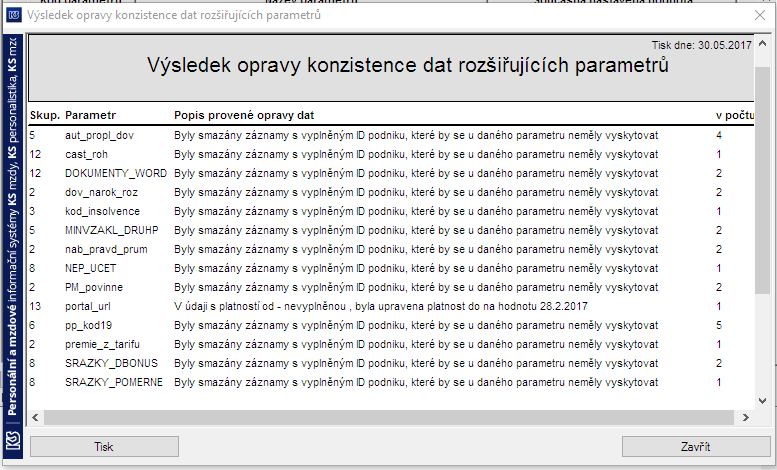
Task: Click the KS application icon in title bar
Action: coord(14,15)
